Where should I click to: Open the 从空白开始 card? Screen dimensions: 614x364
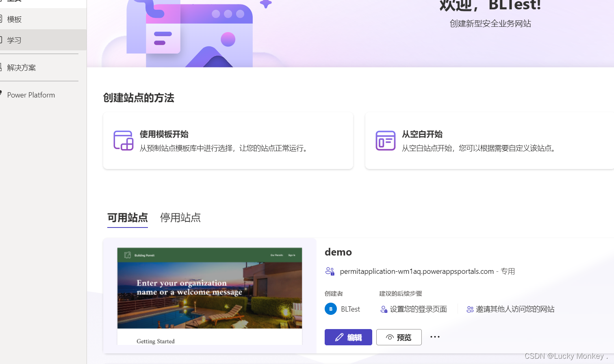[x=489, y=141]
